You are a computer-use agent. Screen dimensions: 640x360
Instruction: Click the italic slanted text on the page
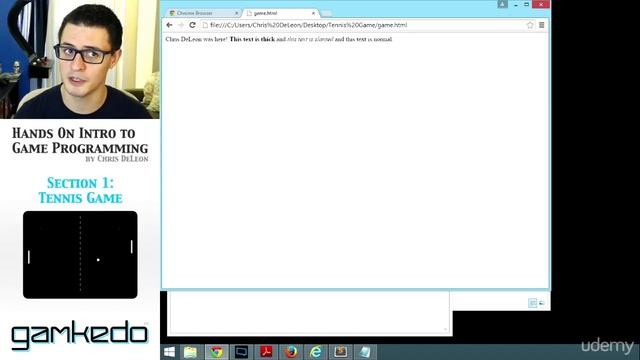310,39
